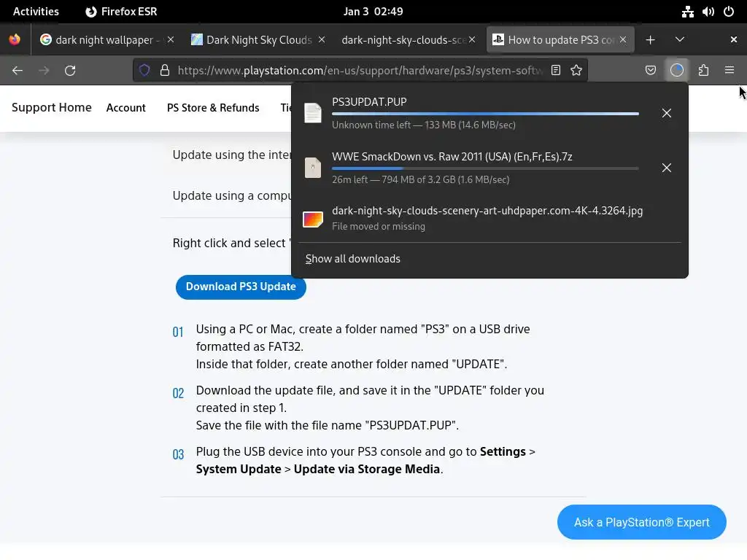Cancel the WWE SmackDown vs. Raw download

tap(667, 168)
